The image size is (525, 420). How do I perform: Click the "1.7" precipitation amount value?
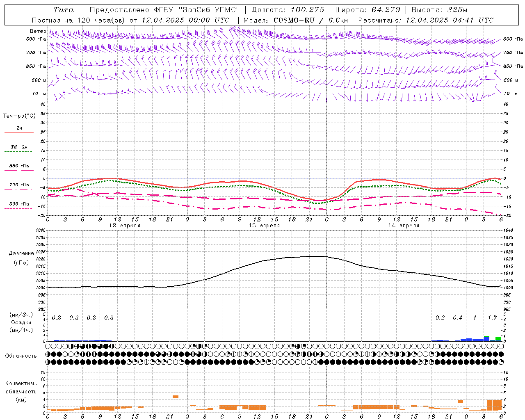pyautogui.click(x=493, y=317)
